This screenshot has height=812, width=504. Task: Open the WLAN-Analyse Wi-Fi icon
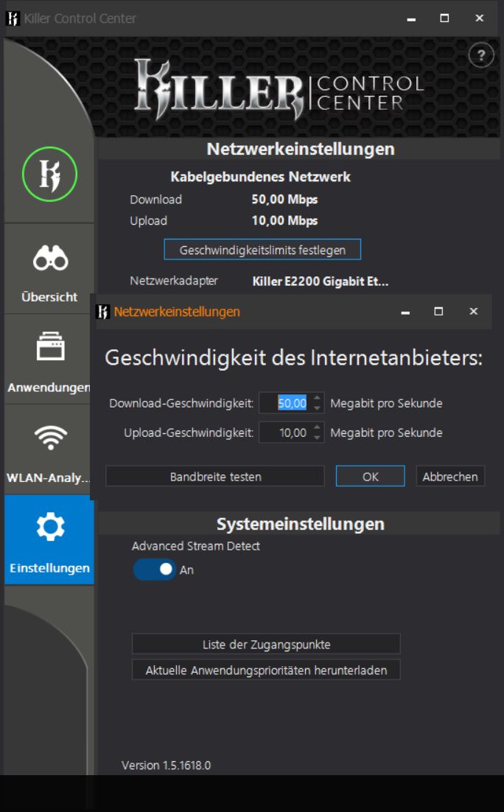(49, 449)
